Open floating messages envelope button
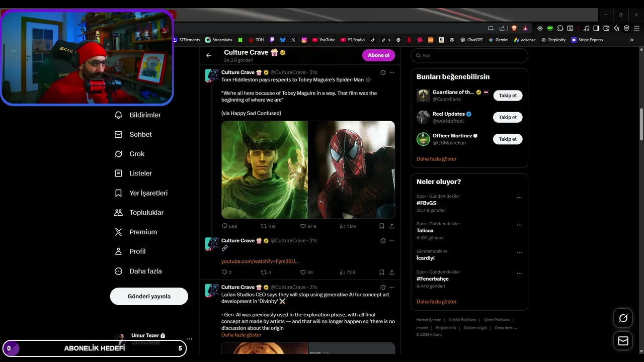 point(623,341)
